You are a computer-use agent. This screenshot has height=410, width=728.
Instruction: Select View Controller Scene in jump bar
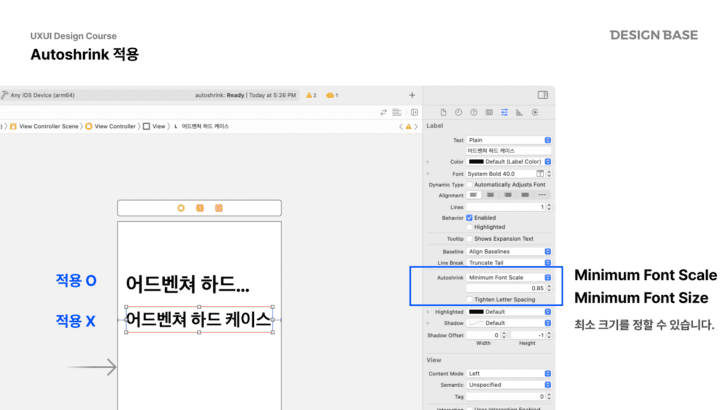click(44, 126)
